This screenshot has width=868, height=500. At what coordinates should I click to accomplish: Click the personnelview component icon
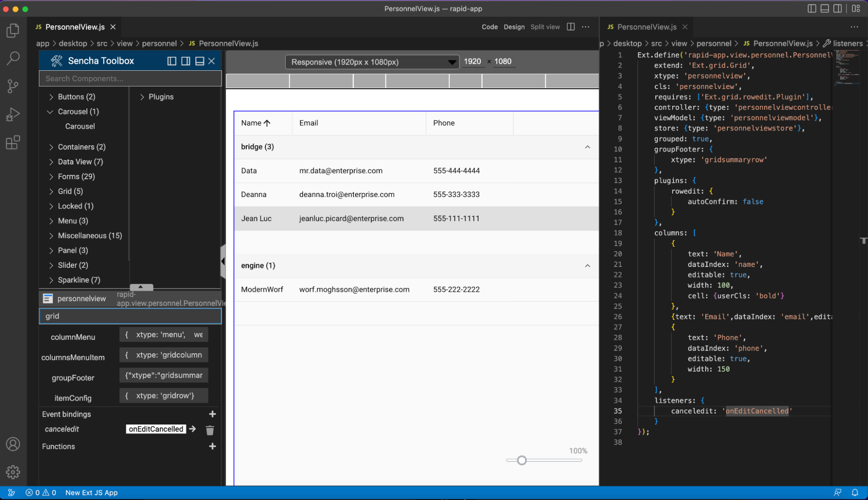click(x=48, y=299)
